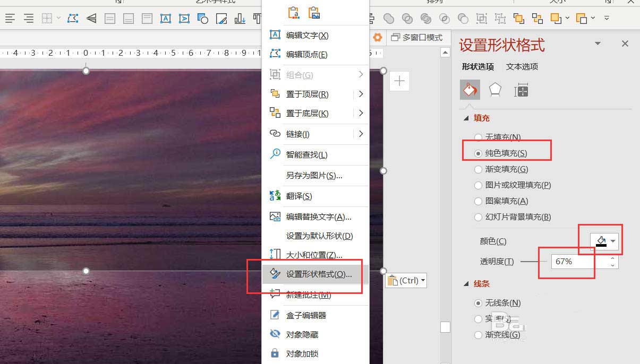Insert a horizontal text box from toolbar

coord(166,19)
